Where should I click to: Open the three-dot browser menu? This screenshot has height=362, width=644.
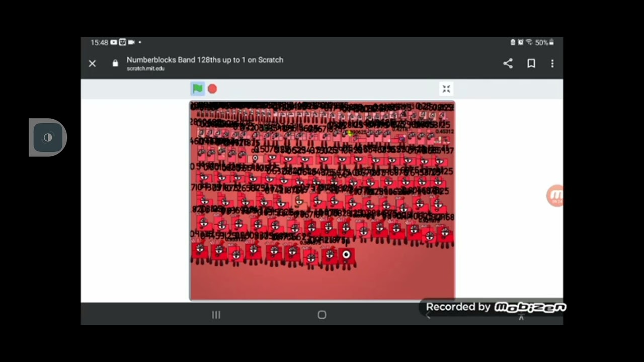(x=552, y=63)
